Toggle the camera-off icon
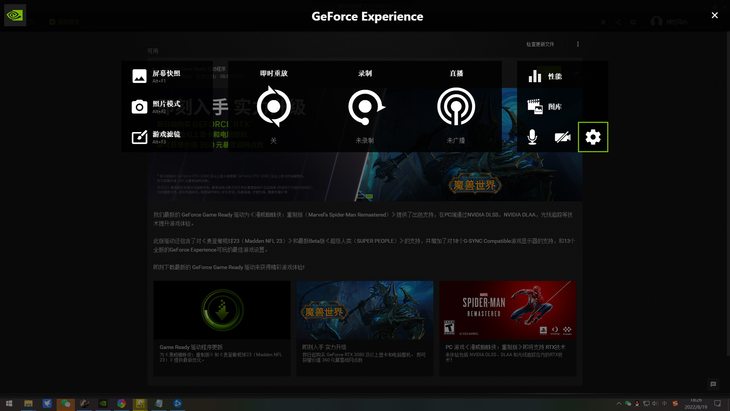 pos(562,137)
